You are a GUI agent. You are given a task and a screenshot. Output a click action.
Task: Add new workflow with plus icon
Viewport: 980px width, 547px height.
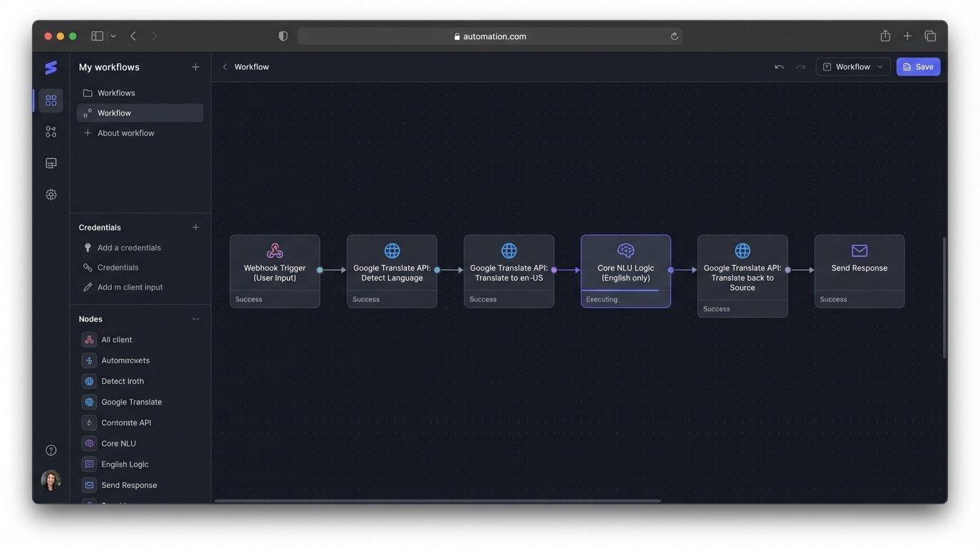pyautogui.click(x=195, y=67)
